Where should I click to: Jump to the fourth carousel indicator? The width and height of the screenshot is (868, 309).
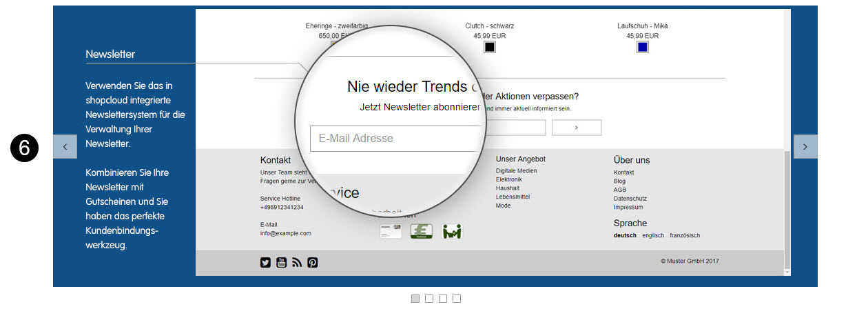tap(457, 299)
